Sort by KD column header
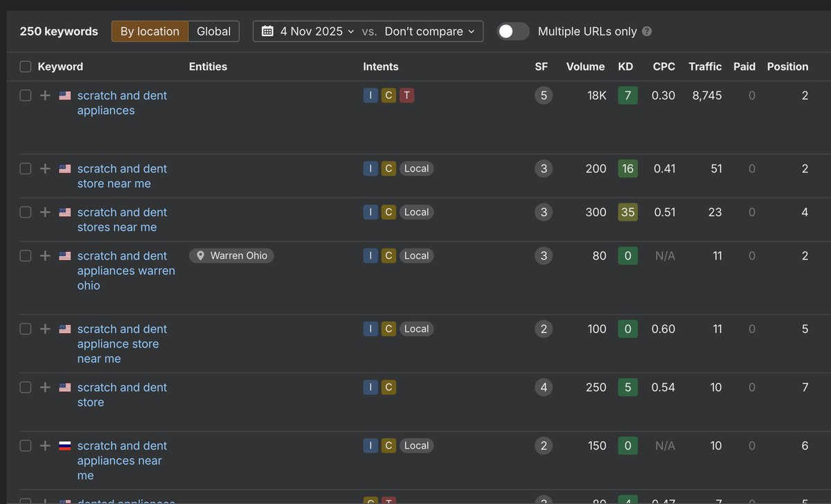The width and height of the screenshot is (831, 504). point(625,66)
